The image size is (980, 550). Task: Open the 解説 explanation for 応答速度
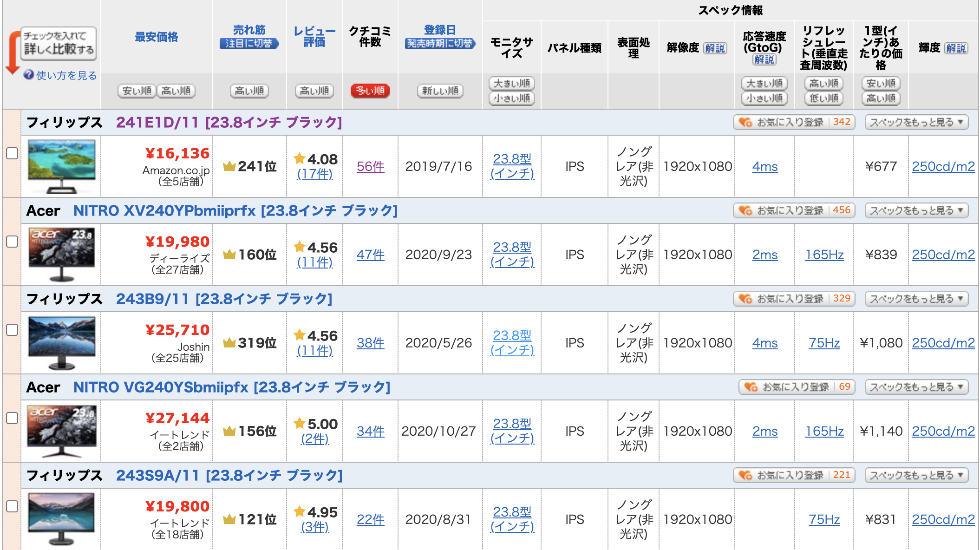764,60
